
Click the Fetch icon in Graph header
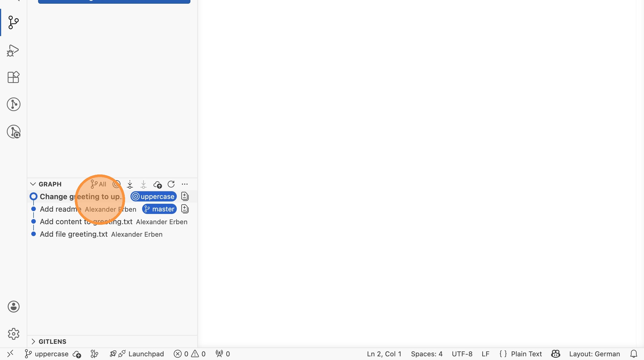coord(130,184)
